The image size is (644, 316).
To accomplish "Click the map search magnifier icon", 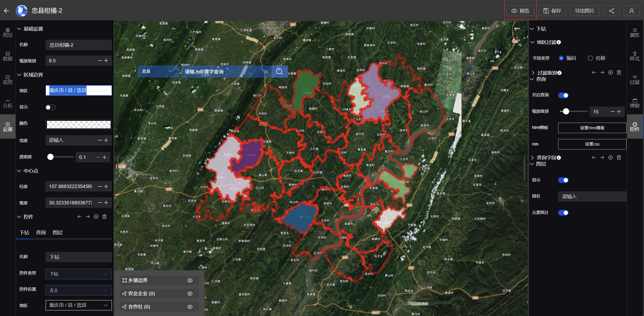I will click(x=279, y=72).
